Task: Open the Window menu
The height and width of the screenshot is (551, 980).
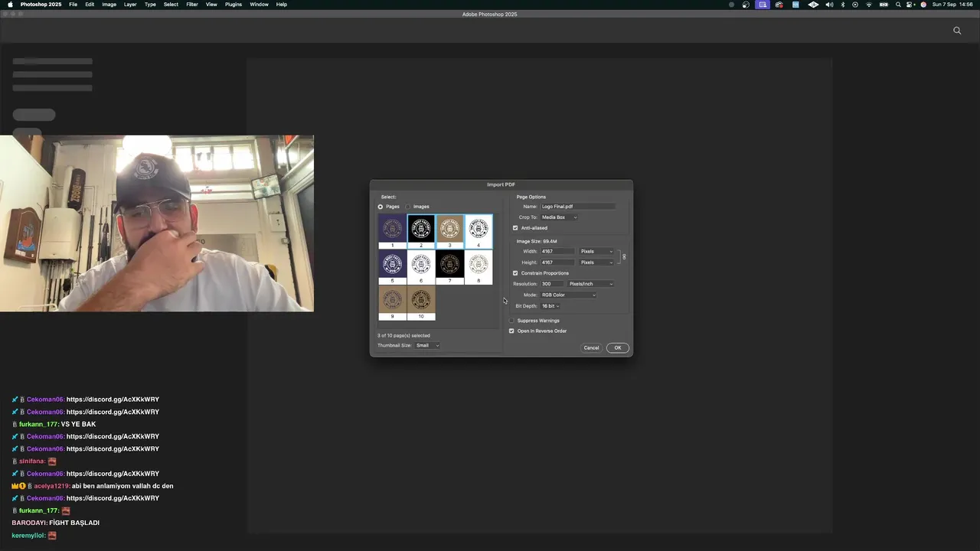Action: [x=259, y=5]
